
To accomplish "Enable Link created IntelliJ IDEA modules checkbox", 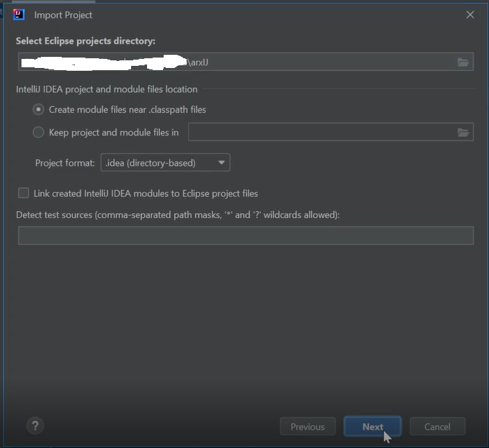I will click(x=24, y=193).
